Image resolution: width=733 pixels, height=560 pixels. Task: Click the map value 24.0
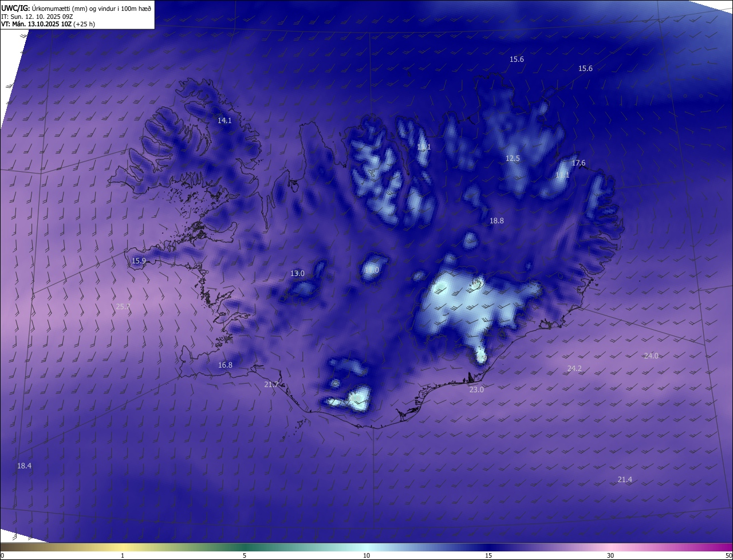[x=651, y=356]
